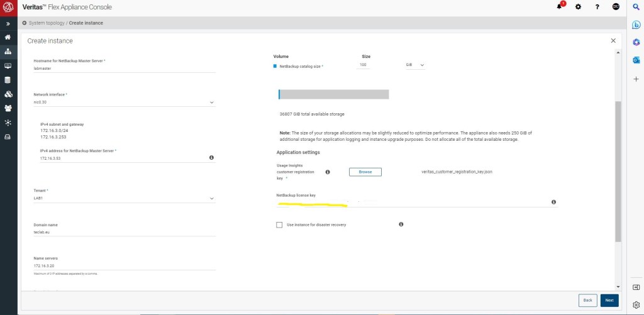Screen dimensions: 644x315
Task: Open the Network interface dropdown
Action: [x=125, y=102]
